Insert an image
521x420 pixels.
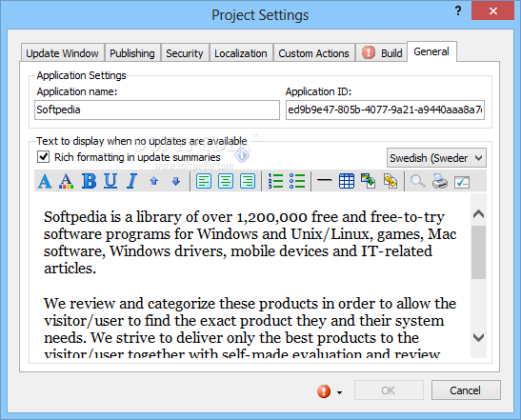(369, 181)
